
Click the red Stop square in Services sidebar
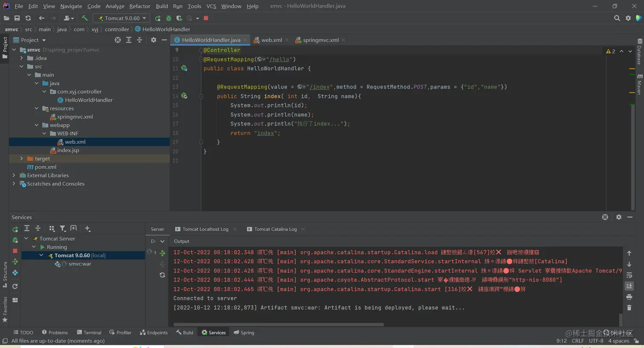(15, 251)
